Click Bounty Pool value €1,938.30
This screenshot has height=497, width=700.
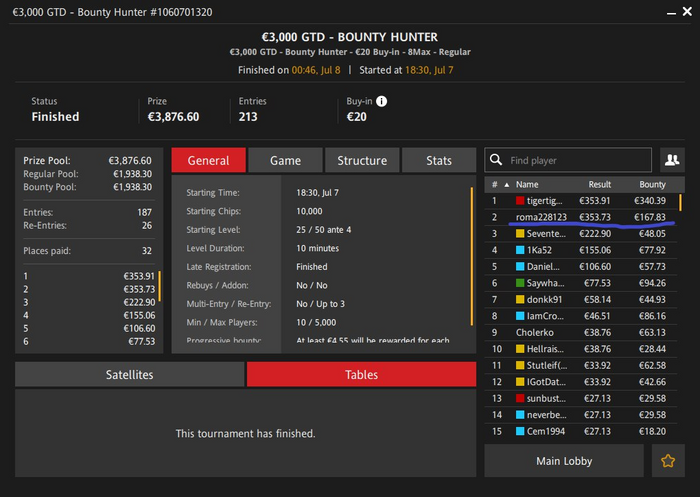click(132, 187)
